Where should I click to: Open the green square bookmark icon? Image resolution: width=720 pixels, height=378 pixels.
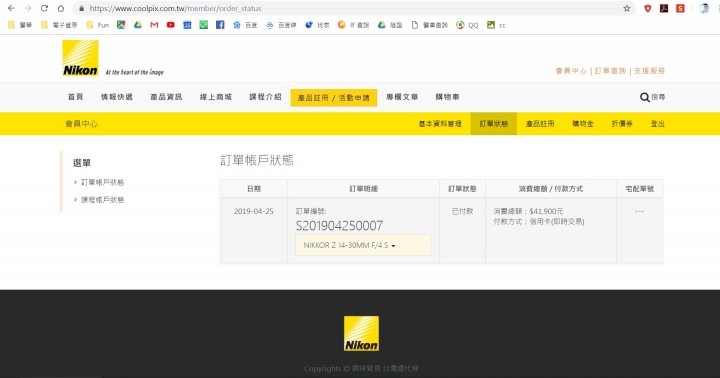203,25
